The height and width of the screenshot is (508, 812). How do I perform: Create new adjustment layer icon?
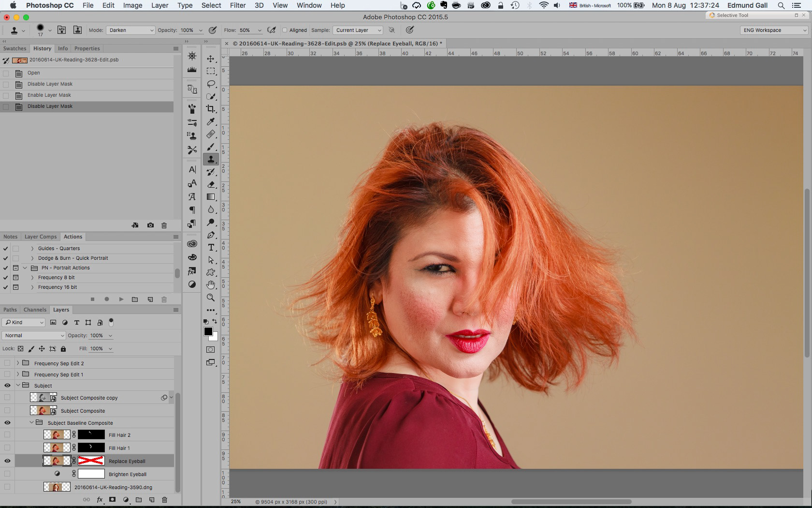pos(126,500)
